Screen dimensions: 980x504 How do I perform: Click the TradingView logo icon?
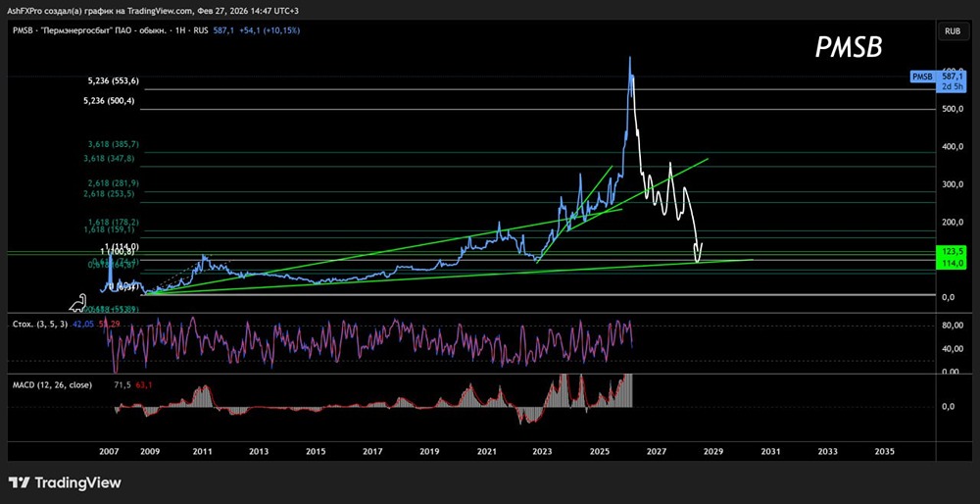coord(21,482)
